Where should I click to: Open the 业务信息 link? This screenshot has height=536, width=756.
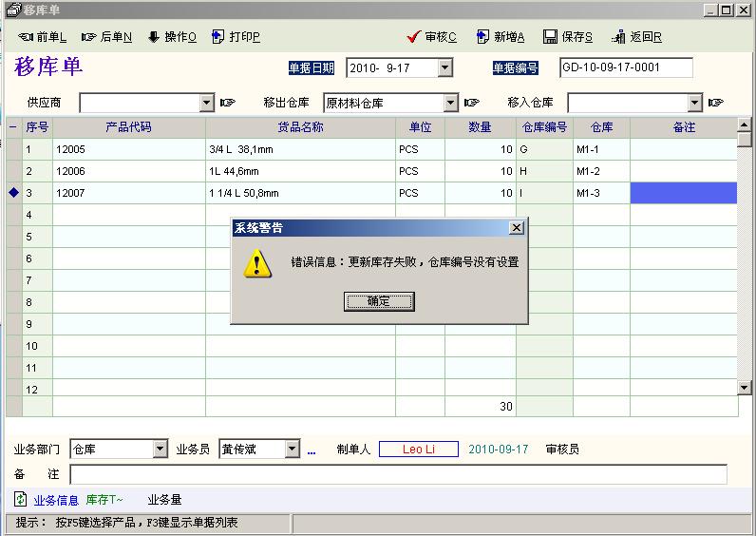56,500
